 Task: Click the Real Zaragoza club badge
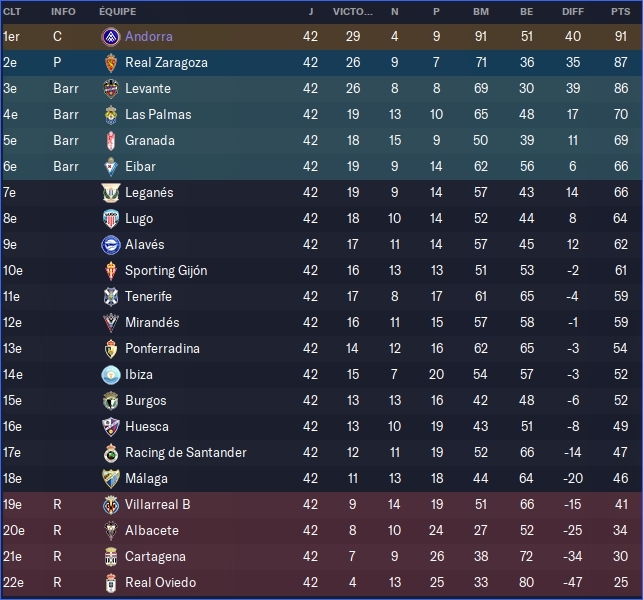coord(111,63)
